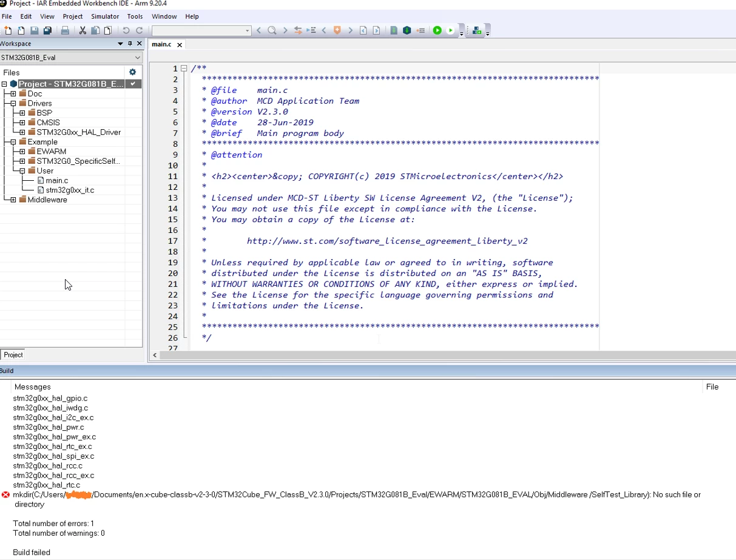Select the Project tab below workspace
736x560 pixels.
point(13,355)
